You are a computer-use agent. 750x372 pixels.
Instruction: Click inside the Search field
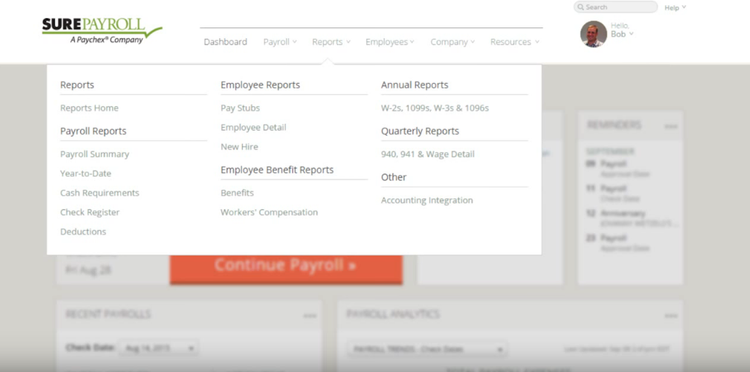tap(616, 7)
